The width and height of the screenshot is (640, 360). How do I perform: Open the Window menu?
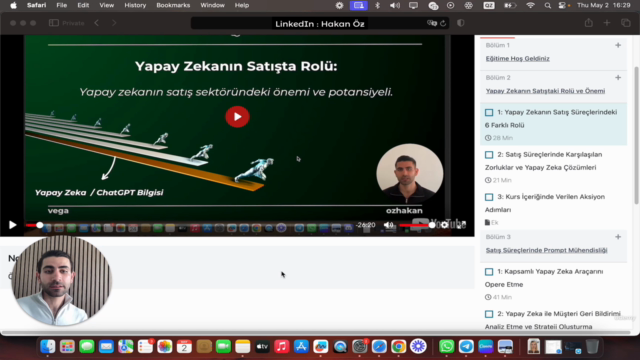212,5
